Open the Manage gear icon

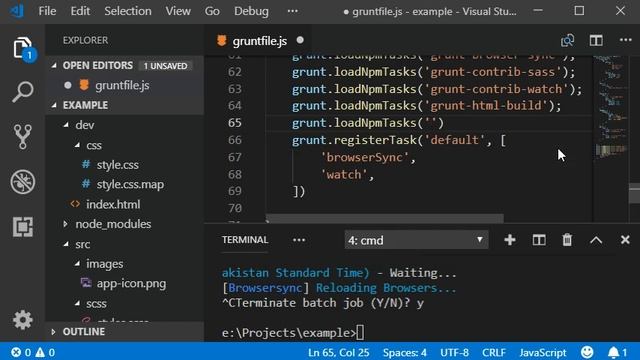tap(23, 320)
